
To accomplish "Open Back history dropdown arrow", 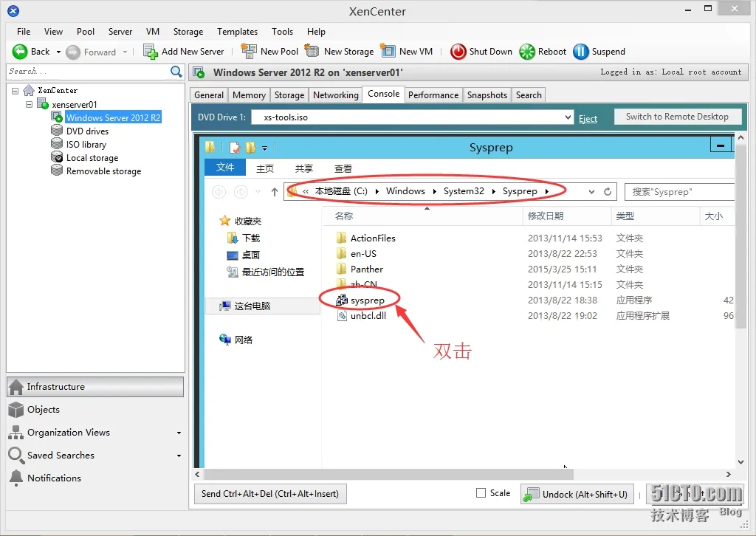I will coord(58,52).
